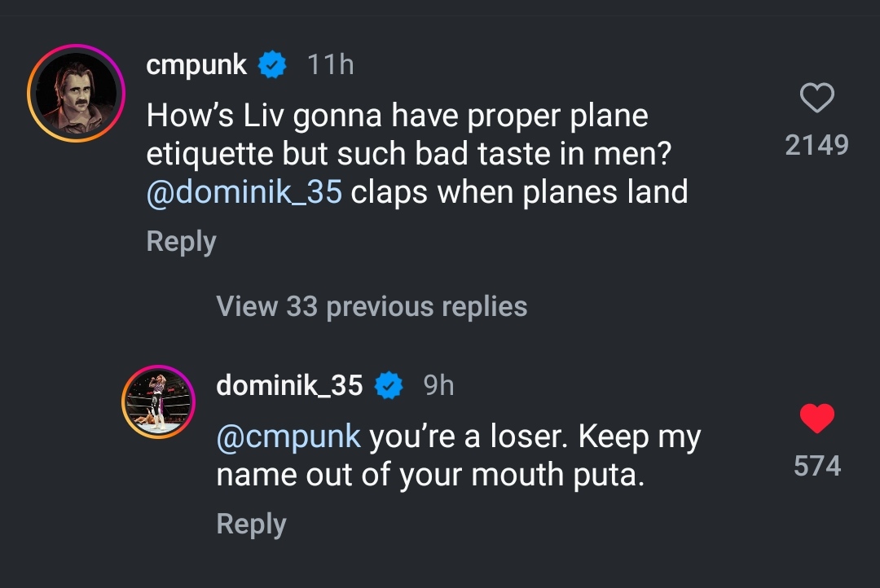The width and height of the screenshot is (880, 588).
Task: Expand View 33 previous replies
Action: coord(372,306)
